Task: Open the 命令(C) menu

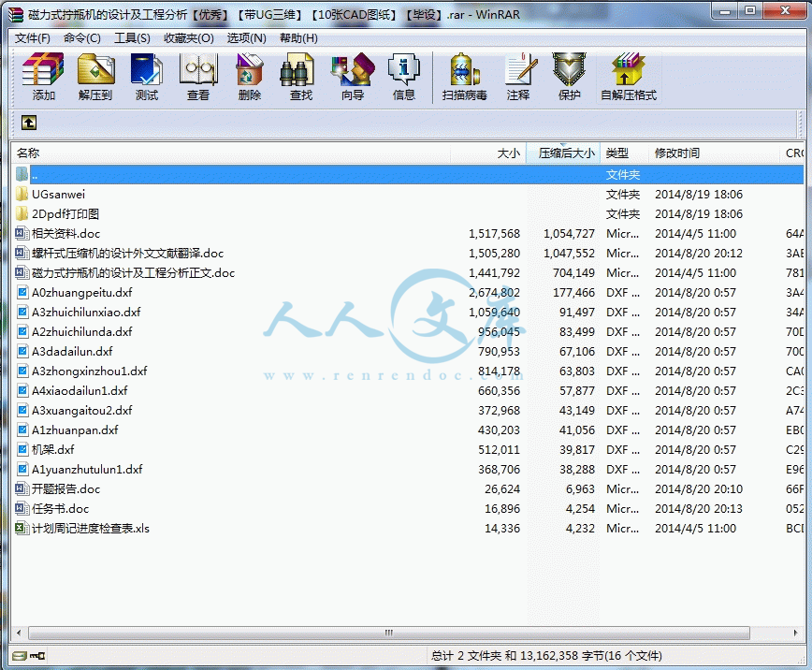Action: tap(81, 37)
